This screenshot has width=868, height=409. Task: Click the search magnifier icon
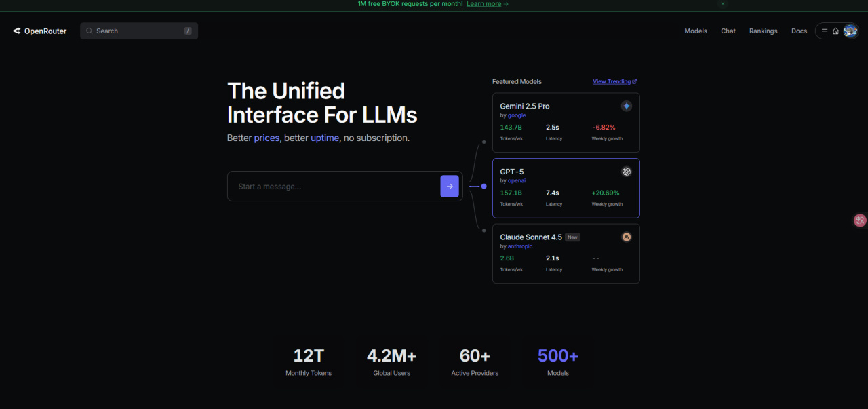pyautogui.click(x=90, y=31)
